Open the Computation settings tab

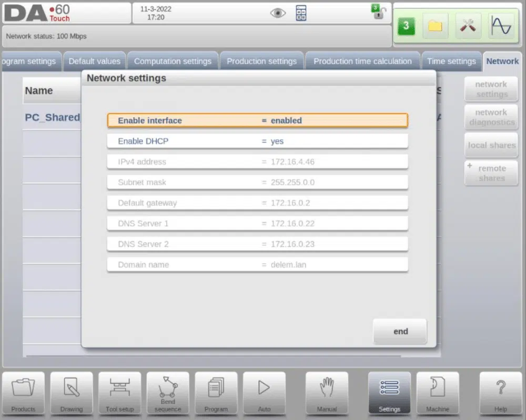click(173, 62)
